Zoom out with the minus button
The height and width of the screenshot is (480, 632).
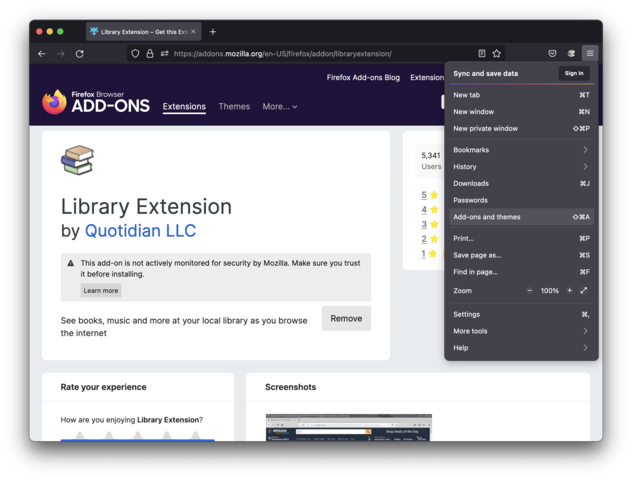[530, 291]
